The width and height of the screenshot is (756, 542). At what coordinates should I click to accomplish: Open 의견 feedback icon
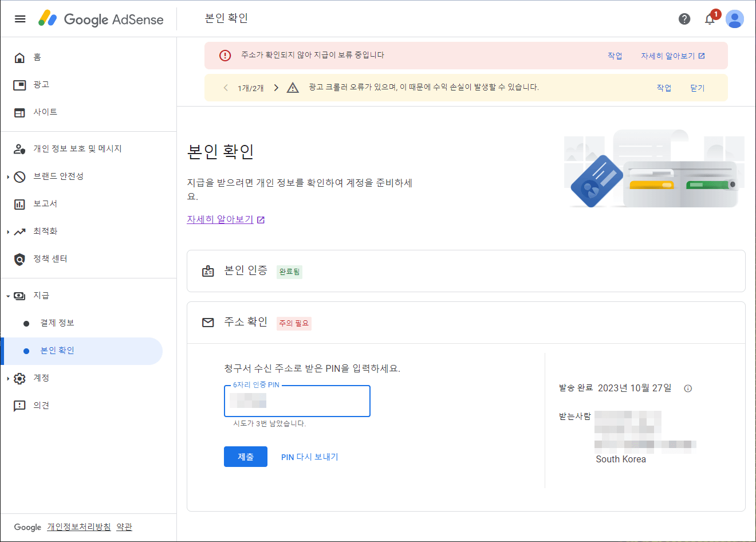pos(20,405)
